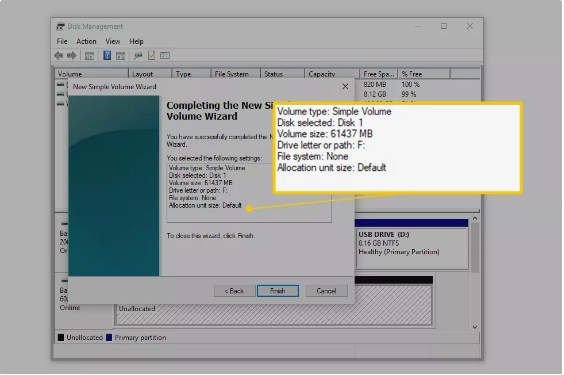Click the scroll down arrow in disk pane
The height and width of the screenshot is (375, 564).
click(x=475, y=326)
